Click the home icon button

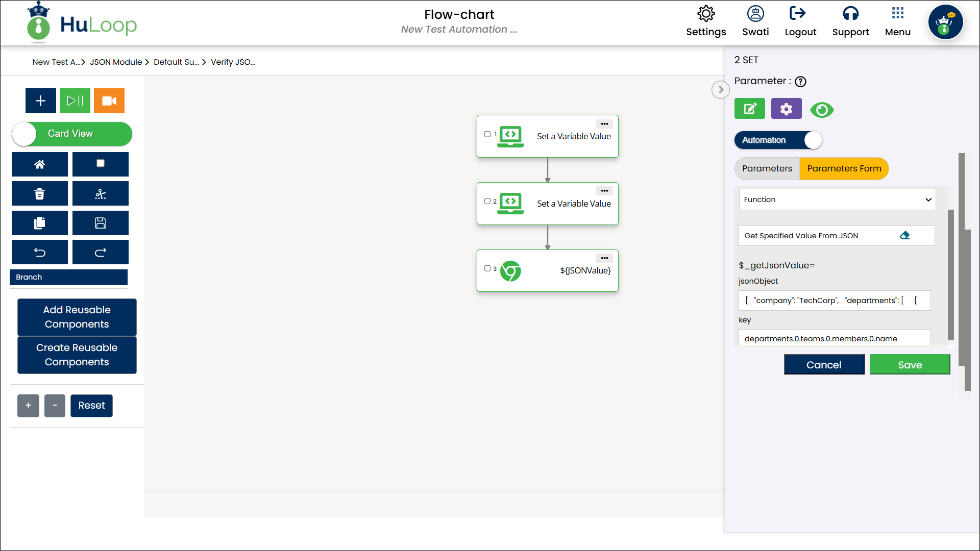point(40,164)
